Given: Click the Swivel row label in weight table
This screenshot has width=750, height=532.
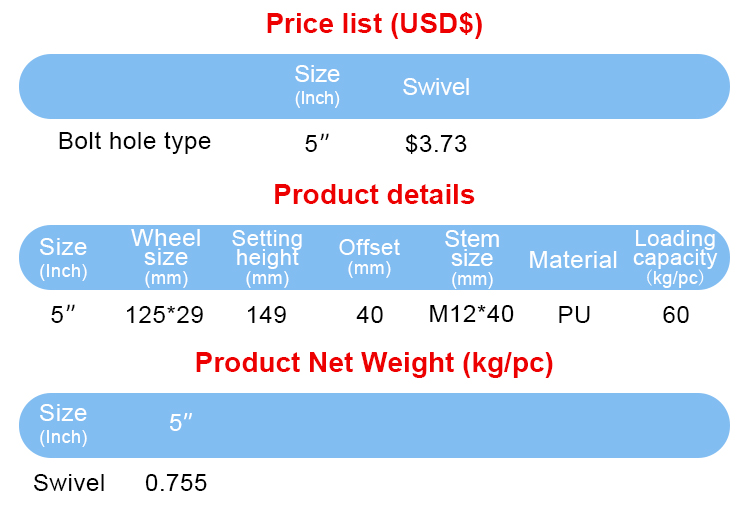Looking at the screenshot, I should pyautogui.click(x=69, y=484).
